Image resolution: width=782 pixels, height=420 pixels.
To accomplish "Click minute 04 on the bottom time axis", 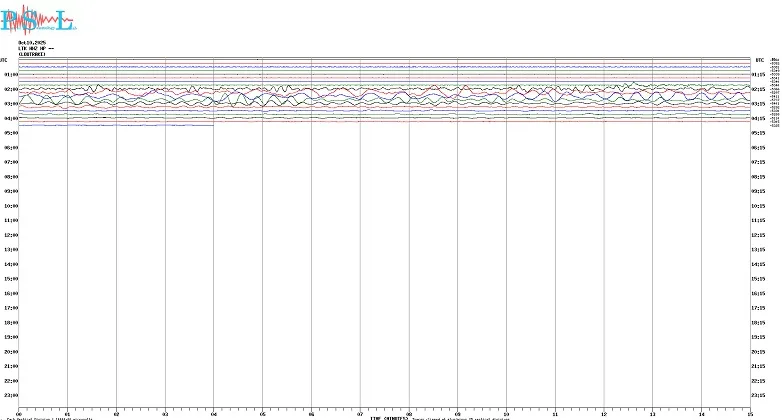I will tap(213, 412).
